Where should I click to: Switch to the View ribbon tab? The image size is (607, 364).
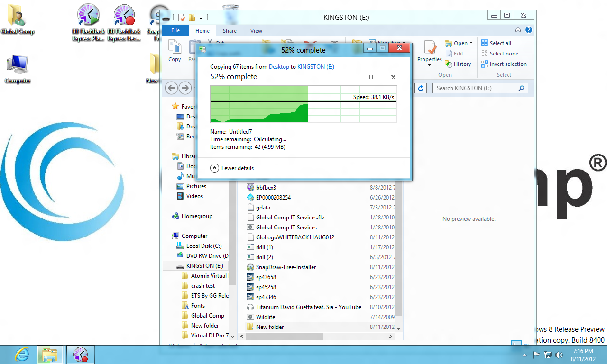256,31
